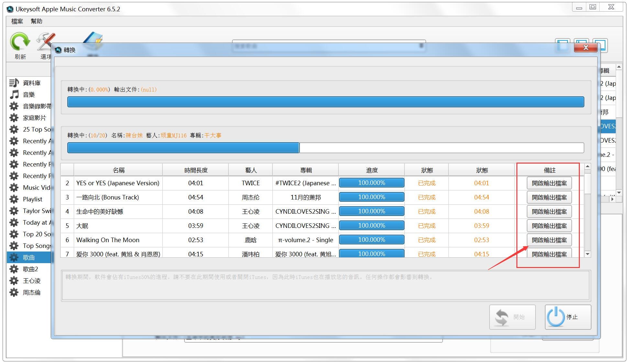The image size is (629, 364).
Task: Click the 藝人 column header
Action: (251, 170)
